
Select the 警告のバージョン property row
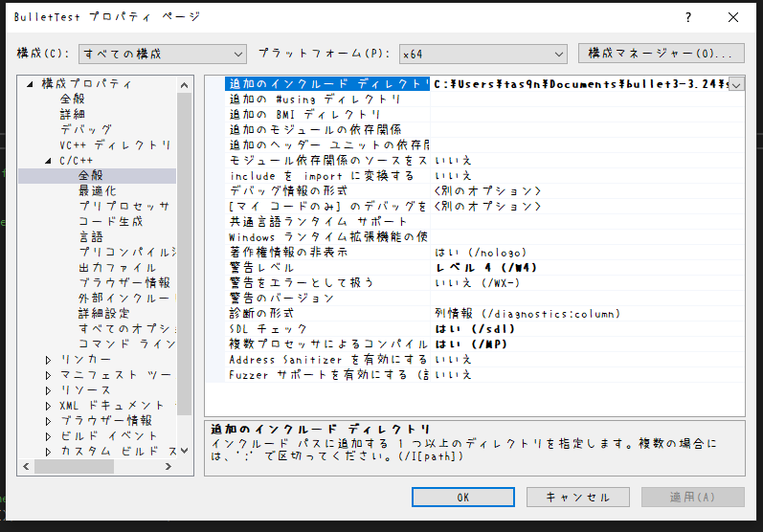point(484,299)
